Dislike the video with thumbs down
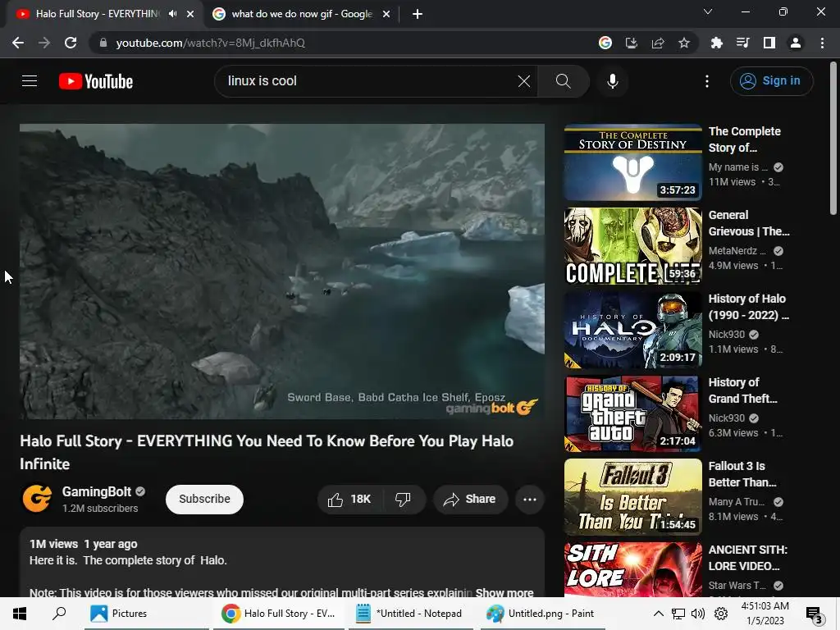 404,500
